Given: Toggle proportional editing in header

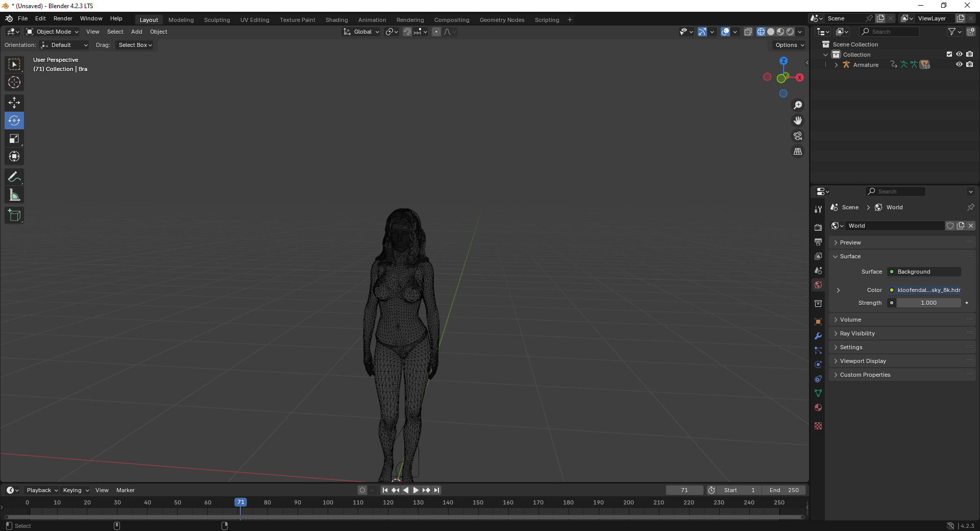Looking at the screenshot, I should [x=436, y=32].
